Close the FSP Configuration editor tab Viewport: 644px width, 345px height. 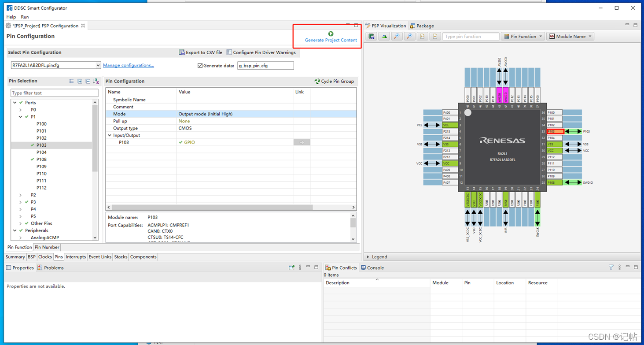(83, 26)
